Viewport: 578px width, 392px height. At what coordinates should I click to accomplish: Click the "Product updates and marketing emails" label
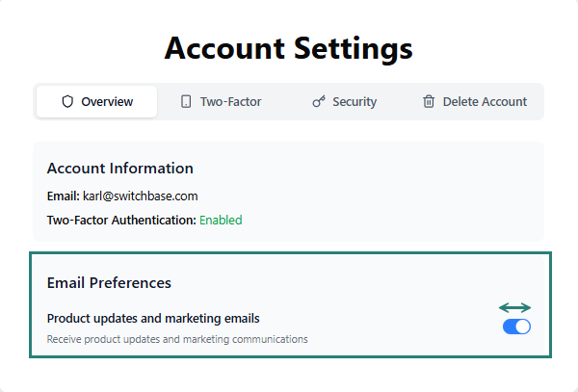(153, 318)
